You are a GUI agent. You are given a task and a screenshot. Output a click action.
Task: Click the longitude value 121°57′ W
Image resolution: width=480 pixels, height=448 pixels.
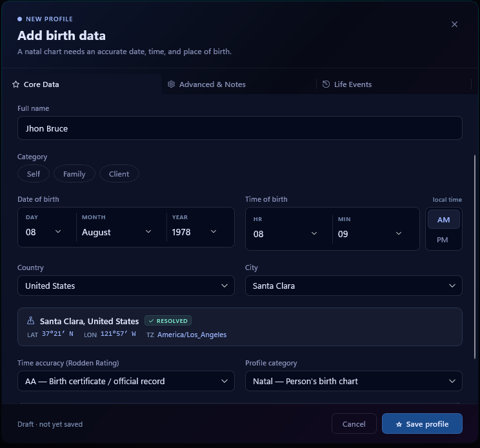pos(118,334)
